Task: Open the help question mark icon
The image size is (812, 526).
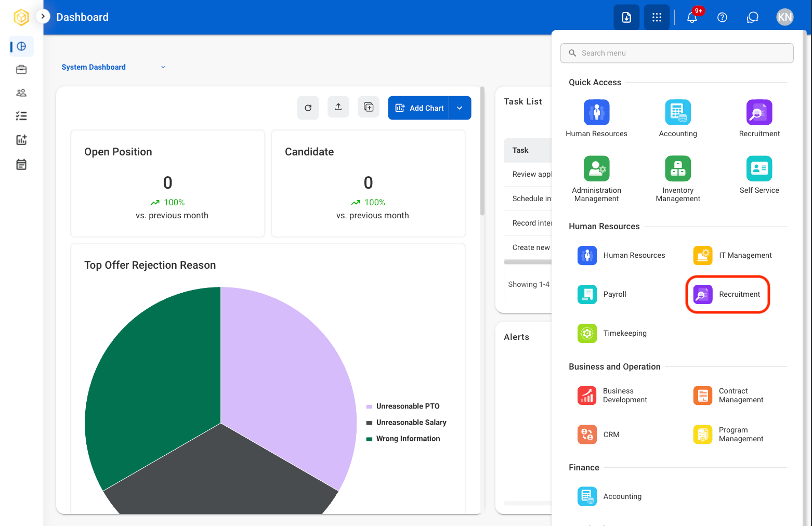Action: [722, 17]
